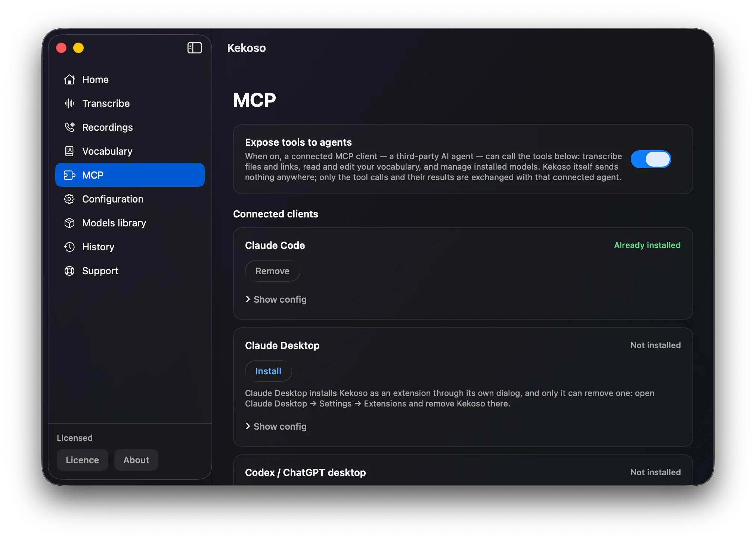
Task: Install Kekoso for Claude Desktop
Action: click(268, 371)
